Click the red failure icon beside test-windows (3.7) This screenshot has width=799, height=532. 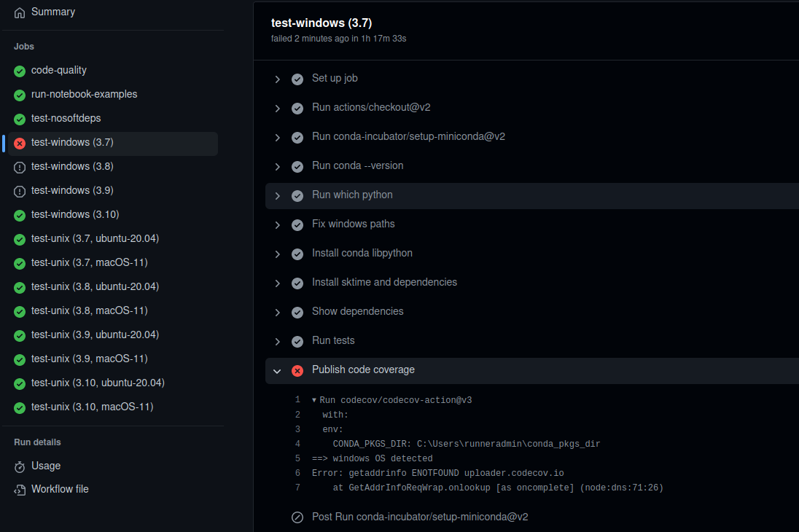click(x=19, y=144)
